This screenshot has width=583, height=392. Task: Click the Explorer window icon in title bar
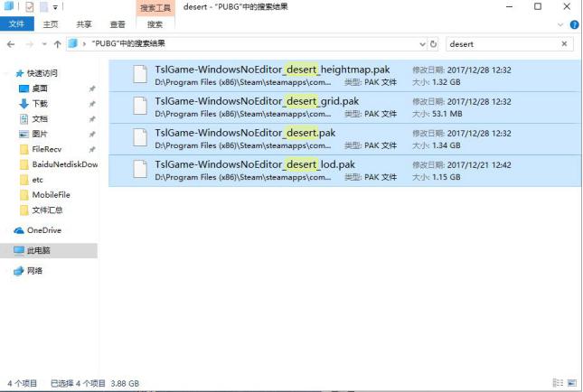pos(8,6)
